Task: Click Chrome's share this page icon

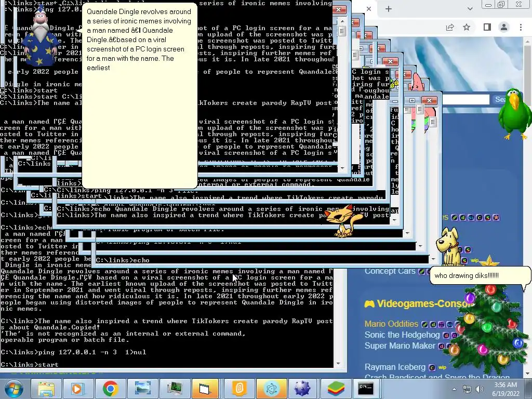Action: point(450,27)
